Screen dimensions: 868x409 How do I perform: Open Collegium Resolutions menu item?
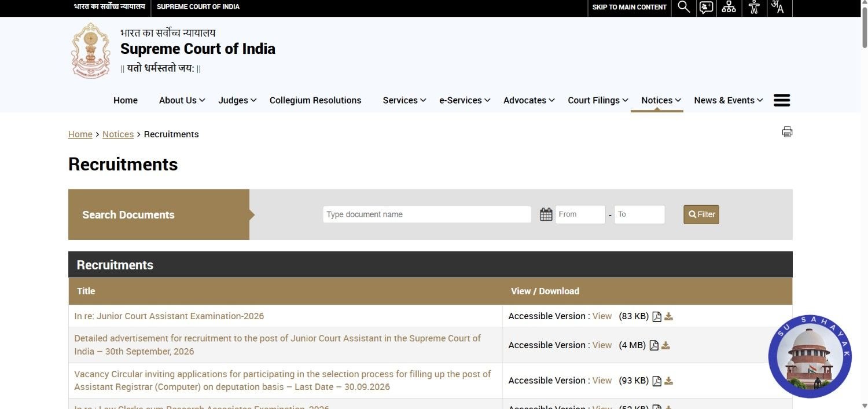tap(315, 100)
